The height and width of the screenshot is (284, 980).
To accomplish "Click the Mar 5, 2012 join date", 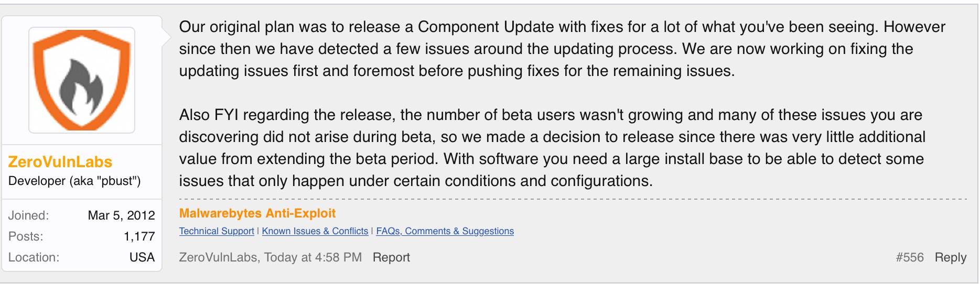I will pyautogui.click(x=121, y=215).
